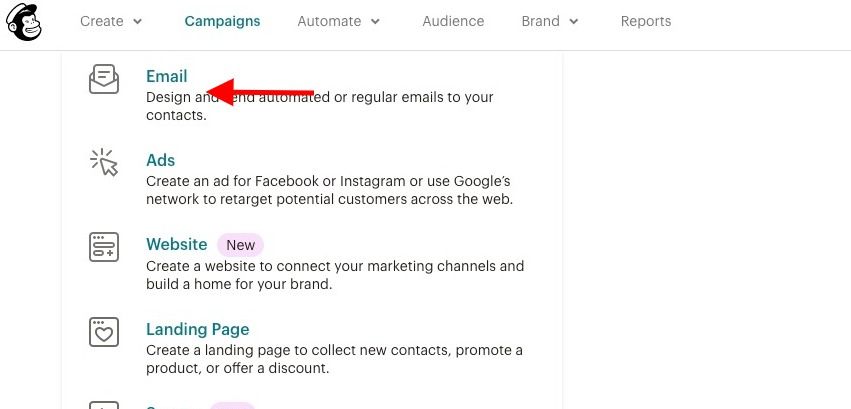Screen dimensions: 851x409
Task: Expand the Brand dropdown menu
Action: coord(550,21)
